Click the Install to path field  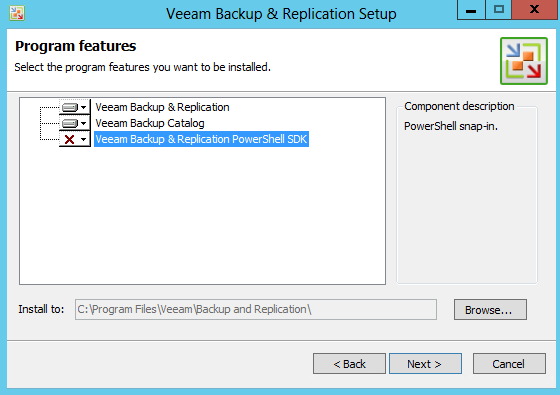[256, 309]
